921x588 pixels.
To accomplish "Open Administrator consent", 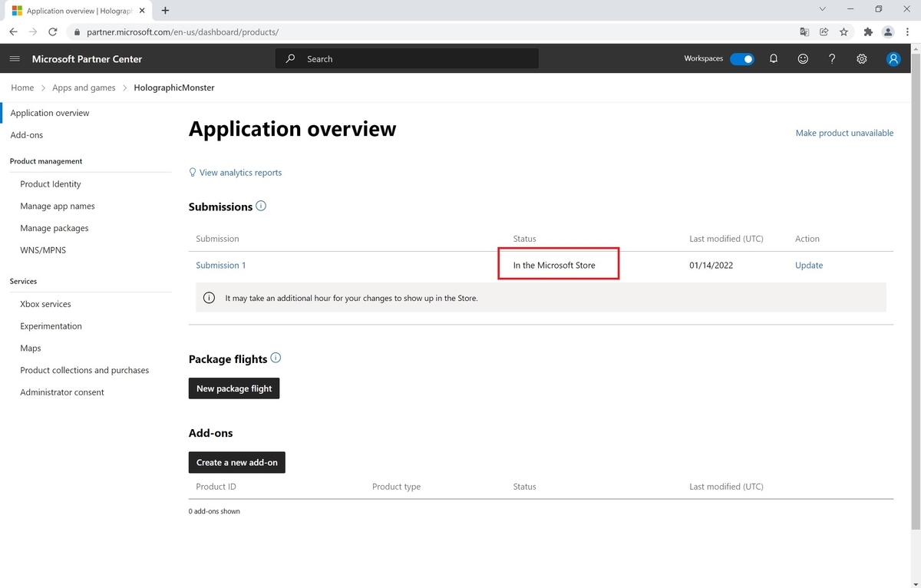I will [62, 392].
